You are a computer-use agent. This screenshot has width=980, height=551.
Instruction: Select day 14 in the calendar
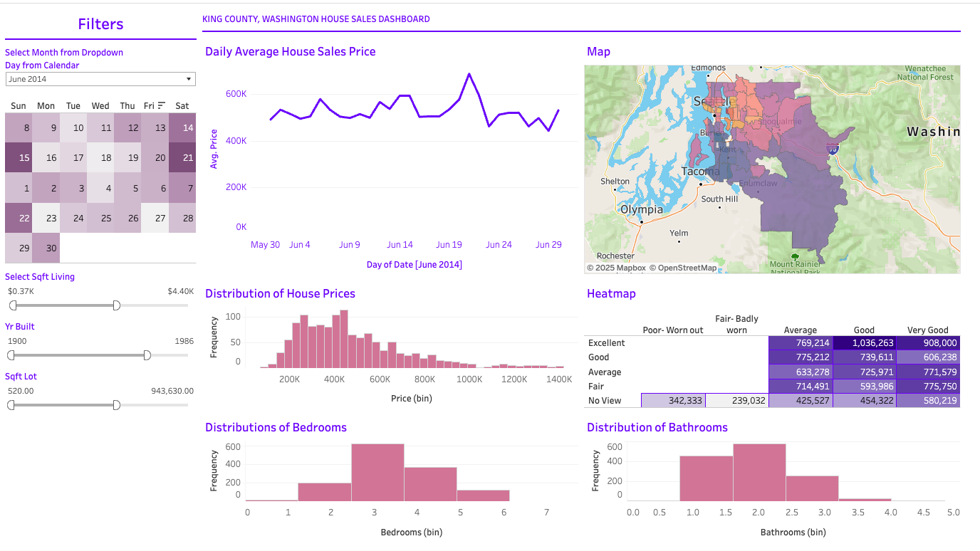click(x=182, y=128)
